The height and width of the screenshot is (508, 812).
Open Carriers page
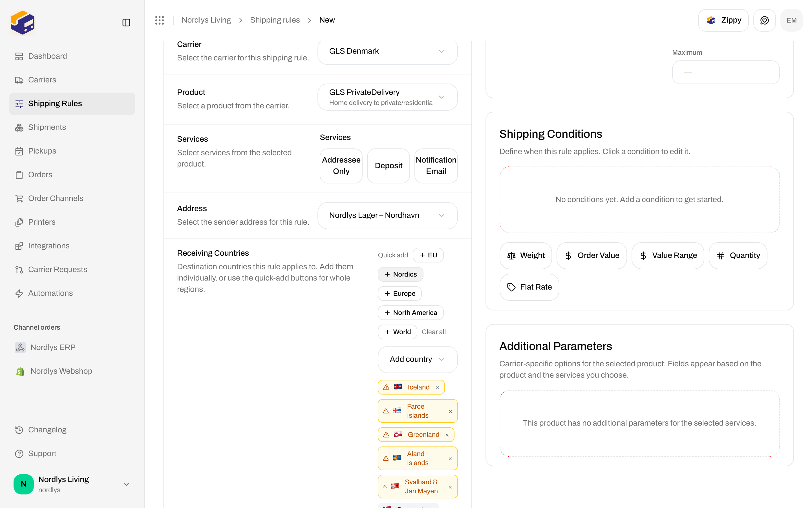pyautogui.click(x=72, y=80)
